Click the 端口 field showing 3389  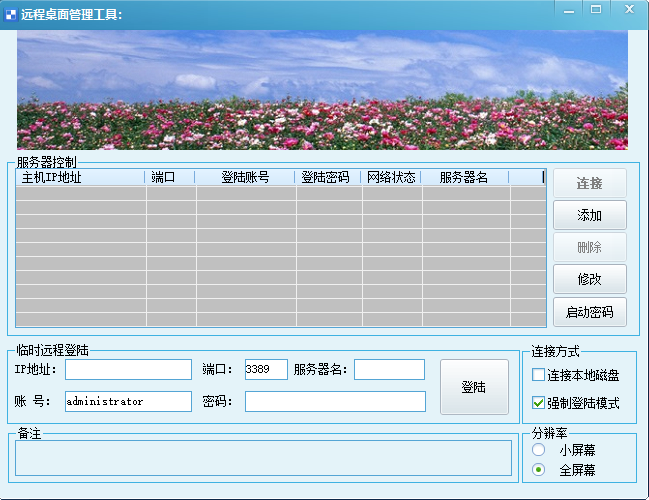(266, 369)
